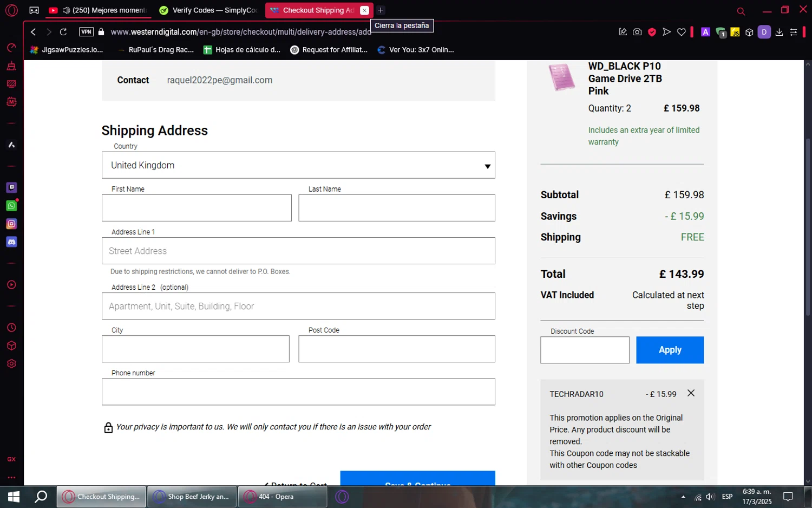Viewport: 812px width, 508px height.
Task: Open the Windows notification center icon
Action: click(x=788, y=497)
